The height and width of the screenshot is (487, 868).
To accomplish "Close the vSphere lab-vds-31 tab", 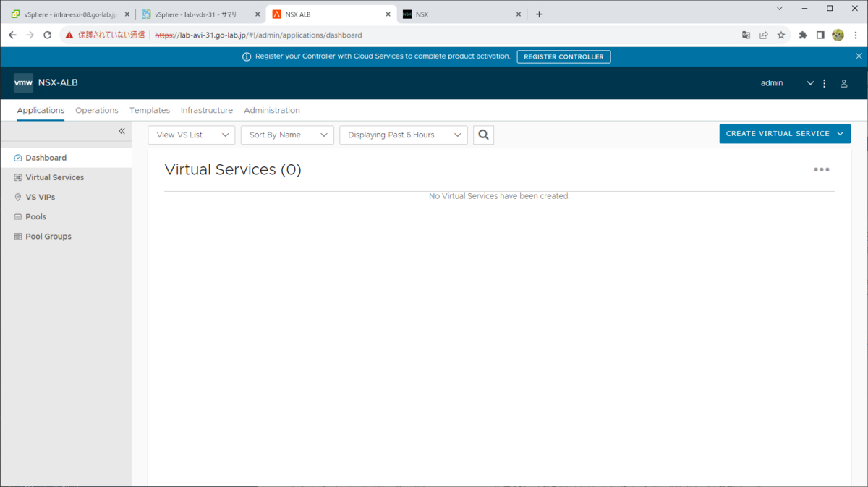I will tap(258, 14).
